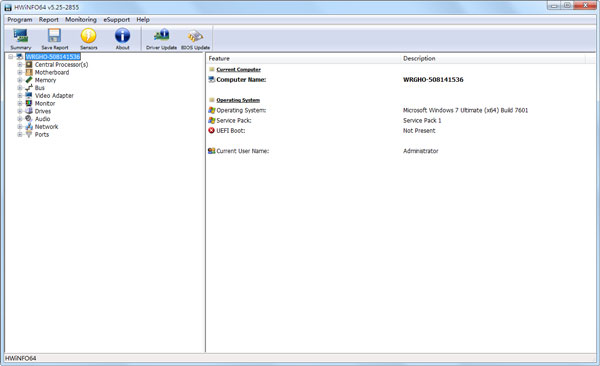Viewport: 600px width, 366px height.
Task: Click the Windows flag icon by Service Pack
Action: (x=211, y=120)
